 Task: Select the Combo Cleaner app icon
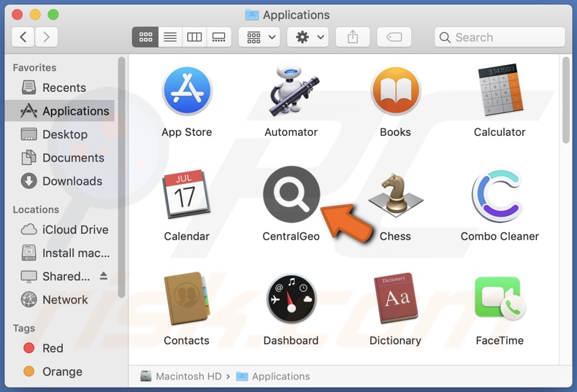[x=499, y=195]
